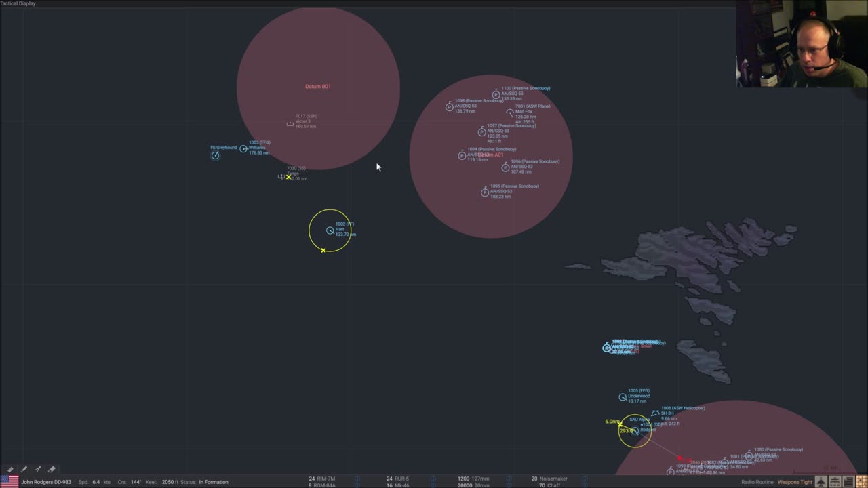Click the Datum A01 label
The height and width of the screenshot is (488, 868).
(492, 155)
